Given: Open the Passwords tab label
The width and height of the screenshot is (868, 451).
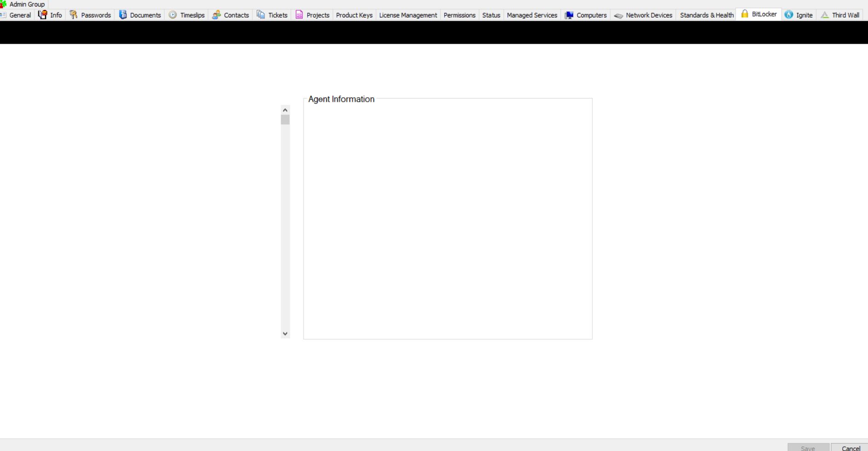Looking at the screenshot, I should [x=96, y=15].
